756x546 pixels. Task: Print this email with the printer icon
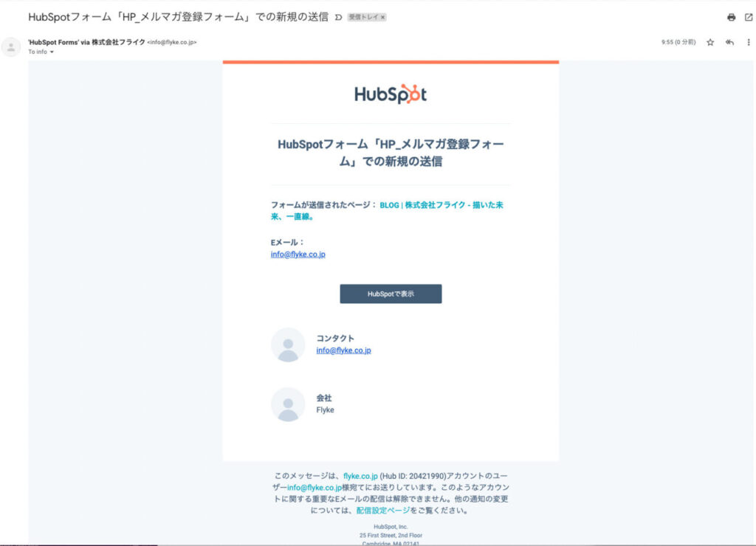point(732,18)
